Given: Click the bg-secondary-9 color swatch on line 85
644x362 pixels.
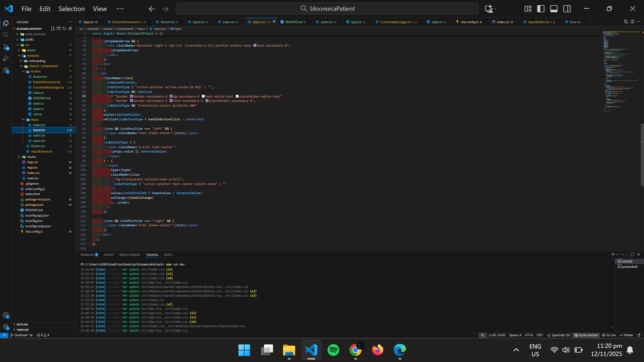Looking at the screenshot, I should pyautogui.click(x=171, y=97).
